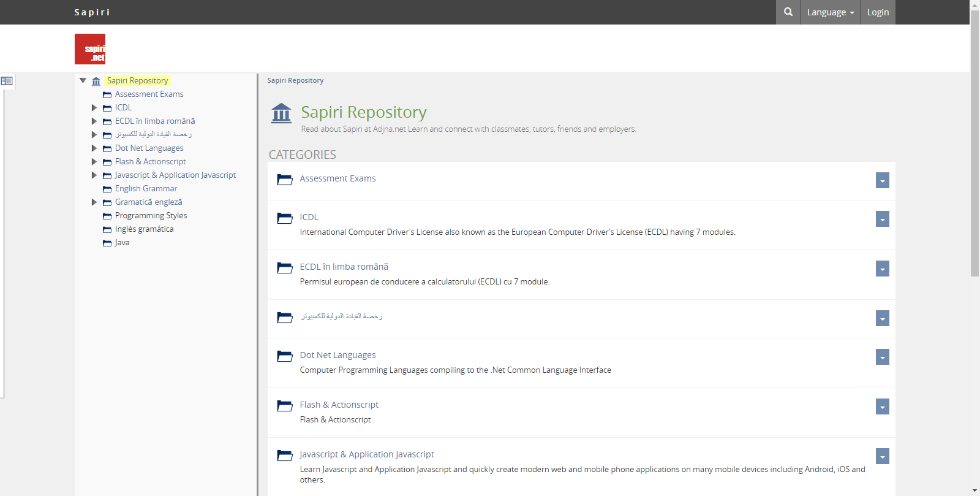Click the large institution icon next to page heading
This screenshot has height=496, width=980.
pyautogui.click(x=282, y=113)
